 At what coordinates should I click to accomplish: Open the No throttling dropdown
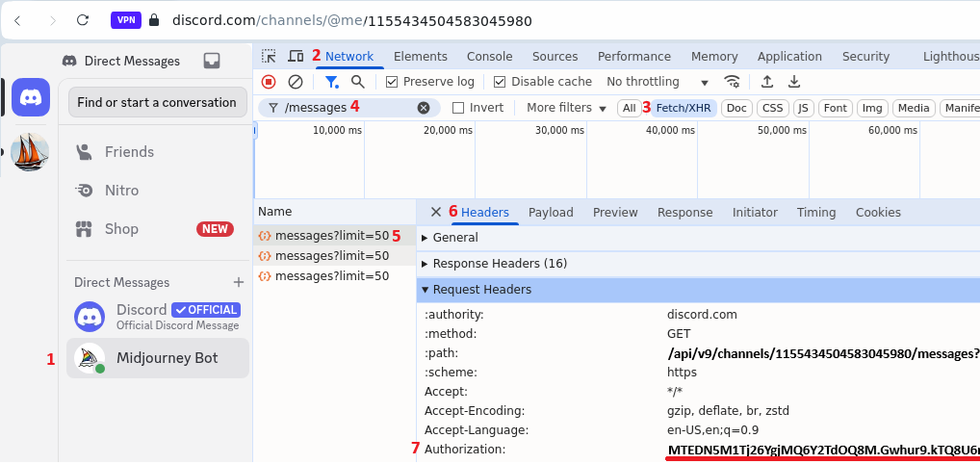(658, 82)
